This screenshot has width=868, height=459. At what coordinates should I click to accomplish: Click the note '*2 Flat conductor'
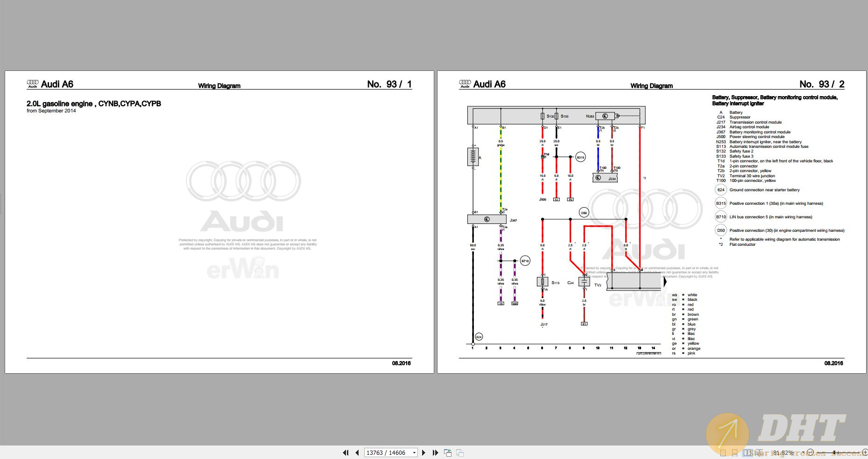[x=737, y=244]
